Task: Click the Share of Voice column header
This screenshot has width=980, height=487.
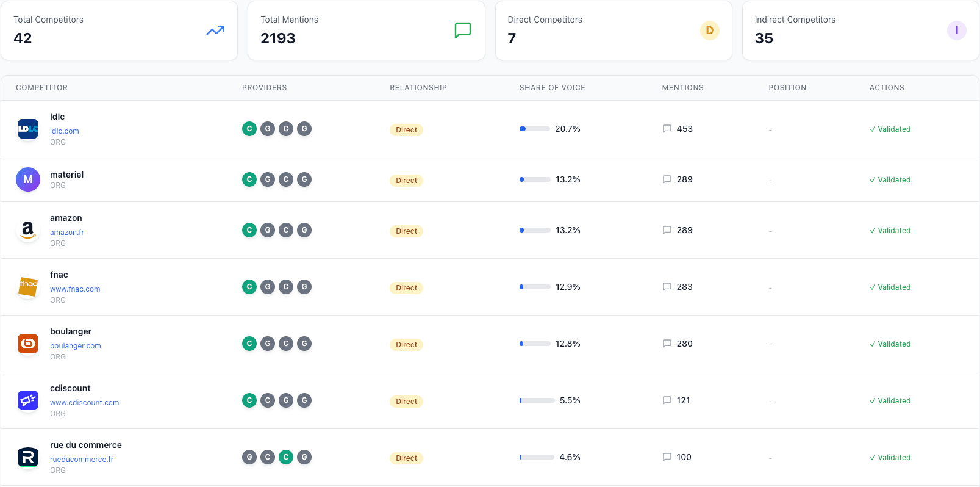Action: (552, 88)
